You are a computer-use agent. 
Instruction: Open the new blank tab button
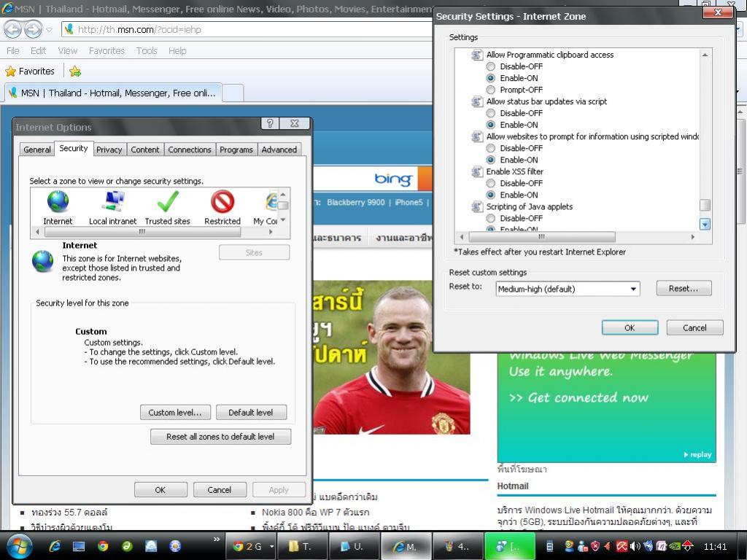coord(233,93)
